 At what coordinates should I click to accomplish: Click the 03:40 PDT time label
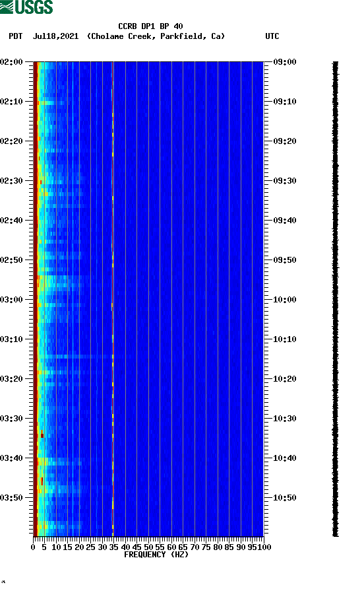tap(12, 458)
